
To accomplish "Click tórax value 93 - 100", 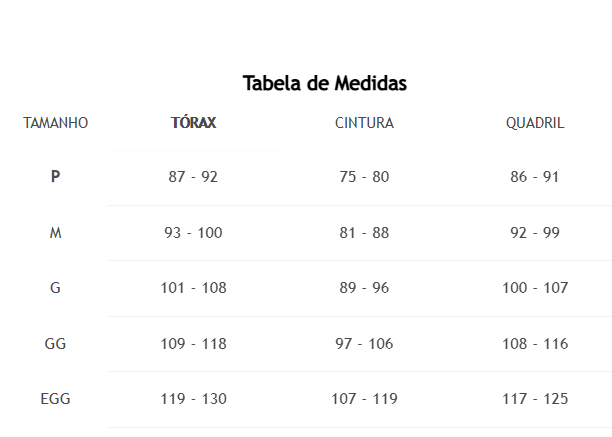I will pos(193,233).
